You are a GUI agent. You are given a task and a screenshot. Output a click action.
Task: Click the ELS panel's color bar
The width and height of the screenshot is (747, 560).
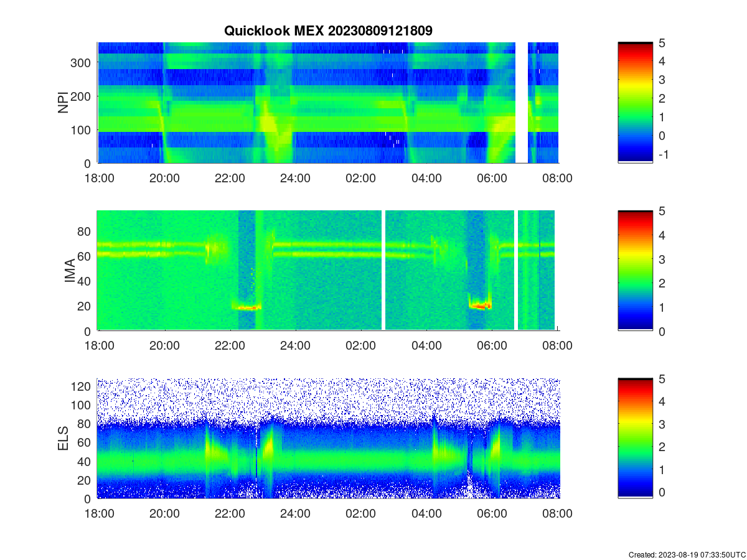coord(636,439)
